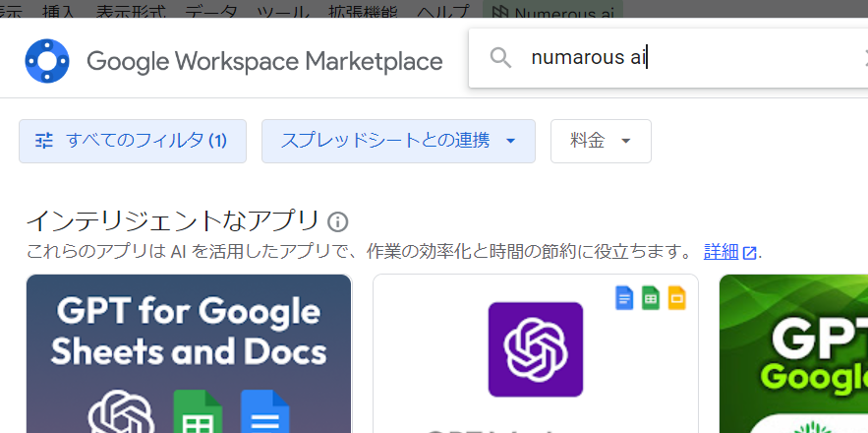
Task: Click the blue Docs icon on the second card
Action: 624,298
